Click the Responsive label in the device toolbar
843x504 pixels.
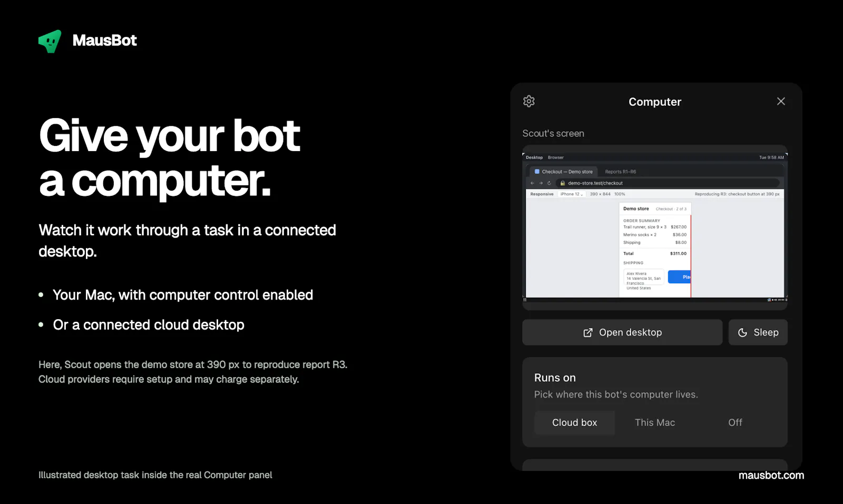click(542, 194)
